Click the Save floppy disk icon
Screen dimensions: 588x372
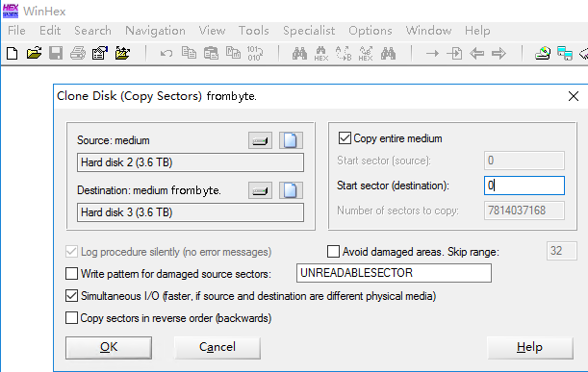click(56, 54)
